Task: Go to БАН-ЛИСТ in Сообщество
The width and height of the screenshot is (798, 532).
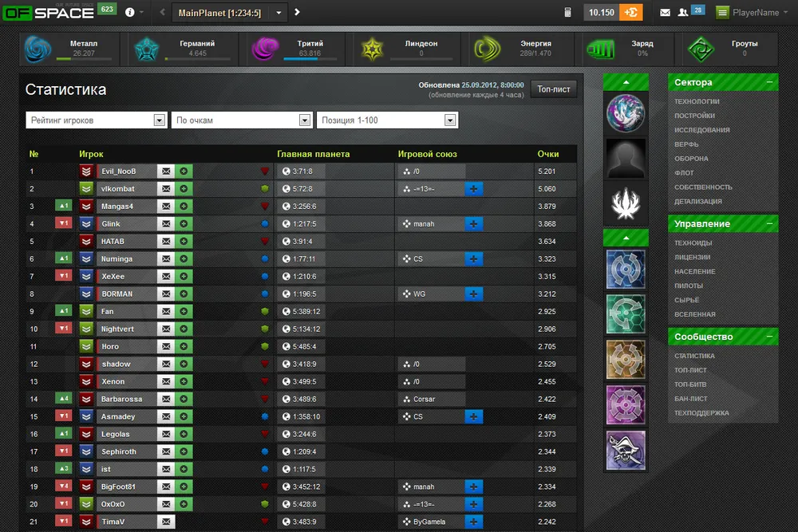Action: point(691,399)
